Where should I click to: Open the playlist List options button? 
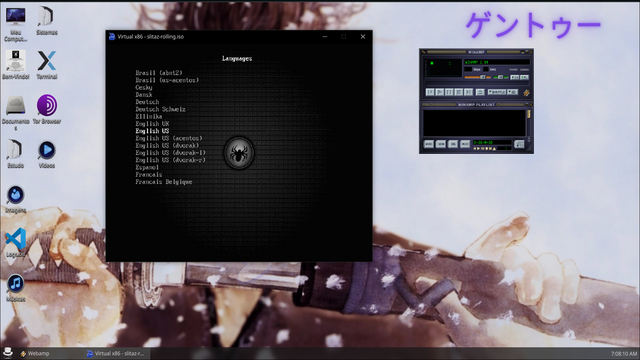click(519, 144)
